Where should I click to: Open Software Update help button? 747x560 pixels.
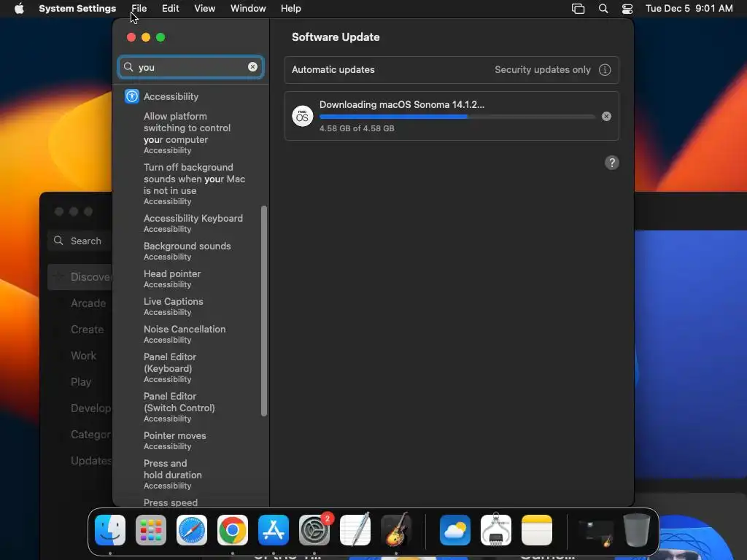(612, 163)
